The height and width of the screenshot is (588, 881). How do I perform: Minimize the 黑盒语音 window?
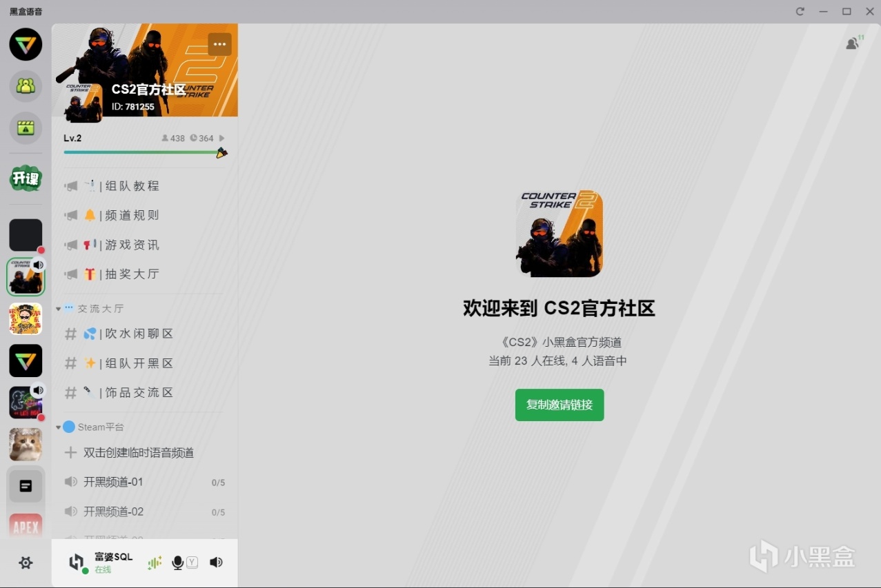823,12
